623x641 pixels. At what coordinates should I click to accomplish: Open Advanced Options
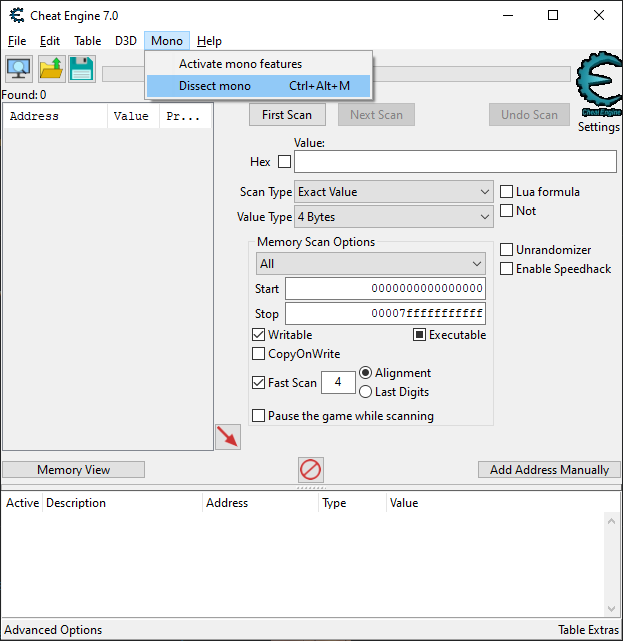[53, 630]
